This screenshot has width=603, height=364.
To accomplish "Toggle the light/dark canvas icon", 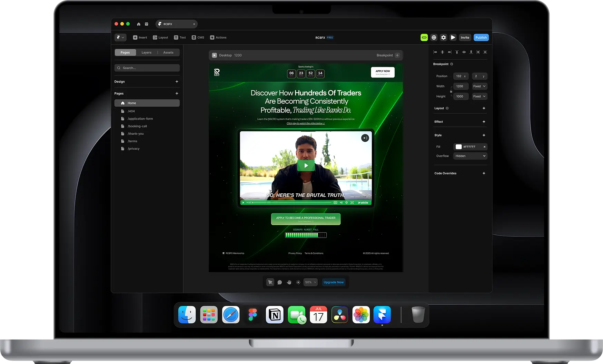I will click(298, 282).
